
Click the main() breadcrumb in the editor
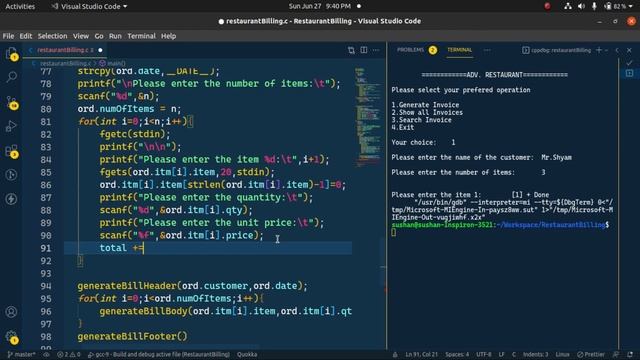pos(113,63)
